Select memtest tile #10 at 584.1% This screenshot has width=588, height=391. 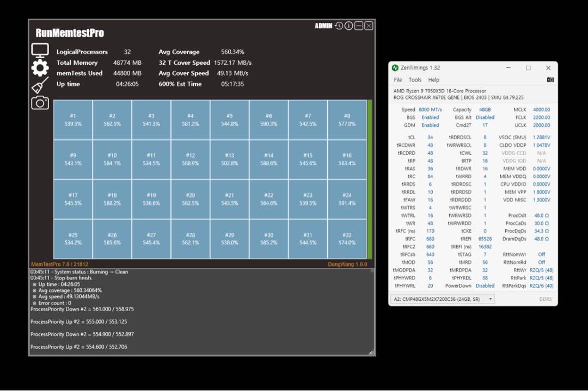click(x=112, y=159)
